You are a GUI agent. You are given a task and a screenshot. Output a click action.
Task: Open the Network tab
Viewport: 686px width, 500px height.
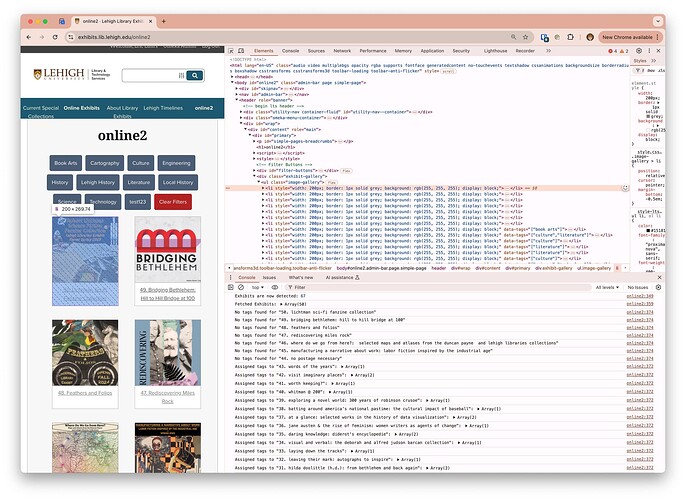pos(342,51)
